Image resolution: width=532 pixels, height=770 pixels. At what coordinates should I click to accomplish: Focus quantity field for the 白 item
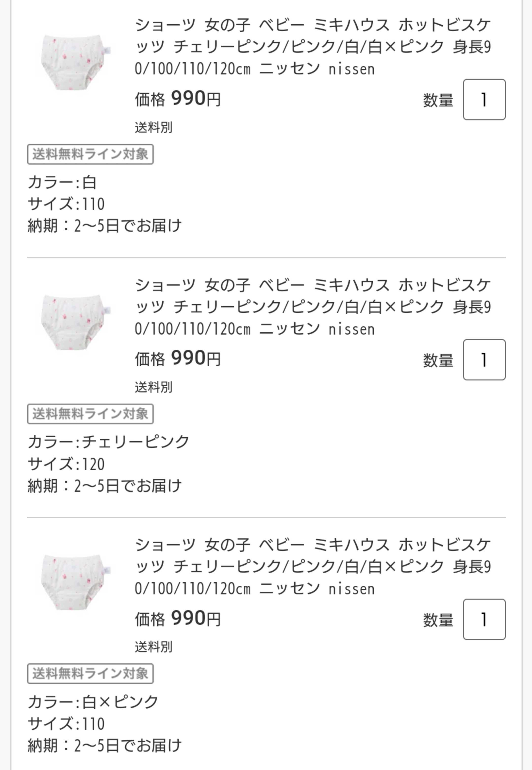[484, 100]
